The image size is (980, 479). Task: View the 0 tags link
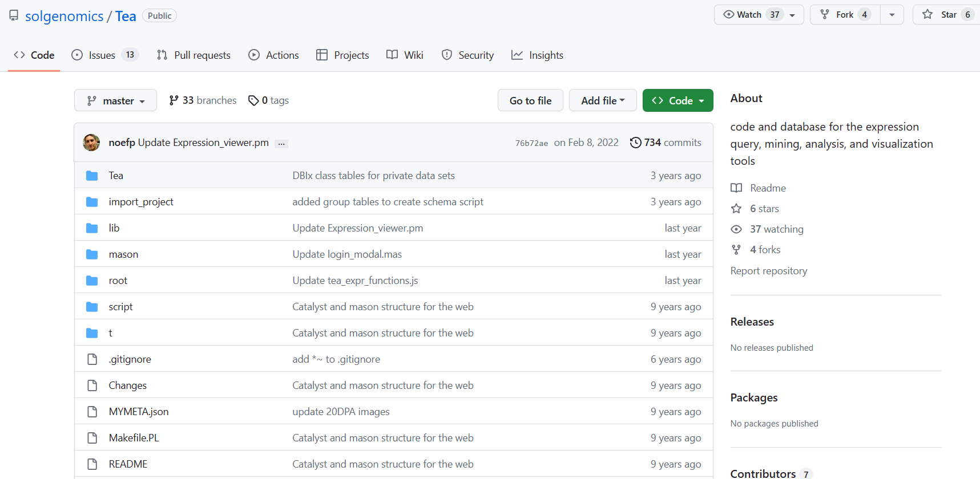269,100
